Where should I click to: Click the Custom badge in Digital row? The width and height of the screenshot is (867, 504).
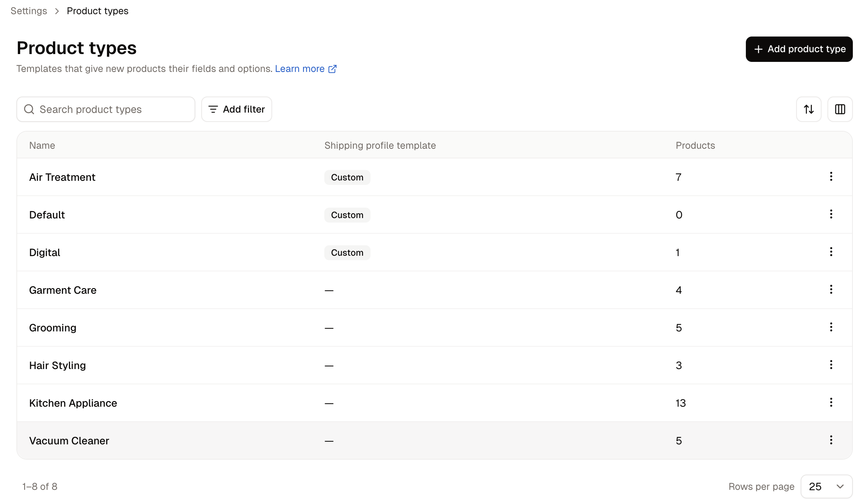tap(347, 253)
